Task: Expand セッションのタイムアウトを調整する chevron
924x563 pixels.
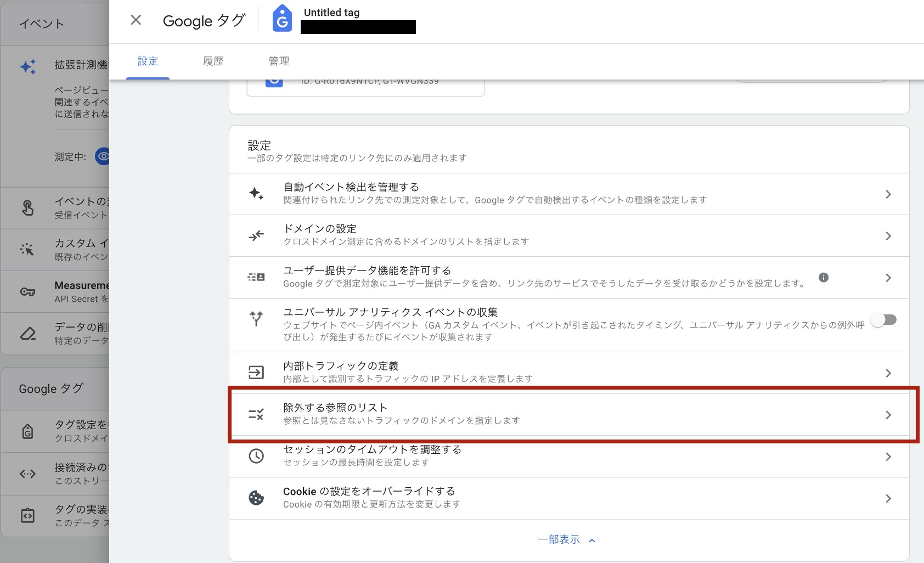Action: [x=888, y=457]
